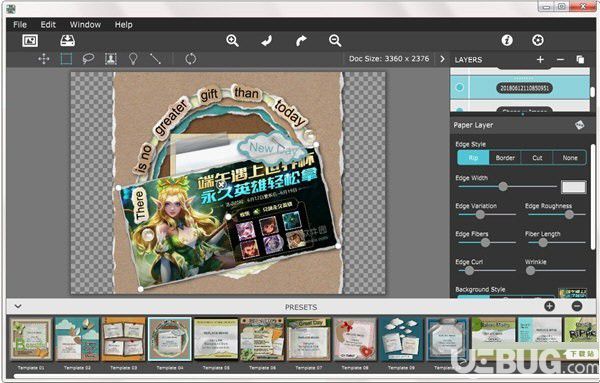This screenshot has width=600, height=383.
Task: Apply preset Template 03
Action: click(123, 339)
